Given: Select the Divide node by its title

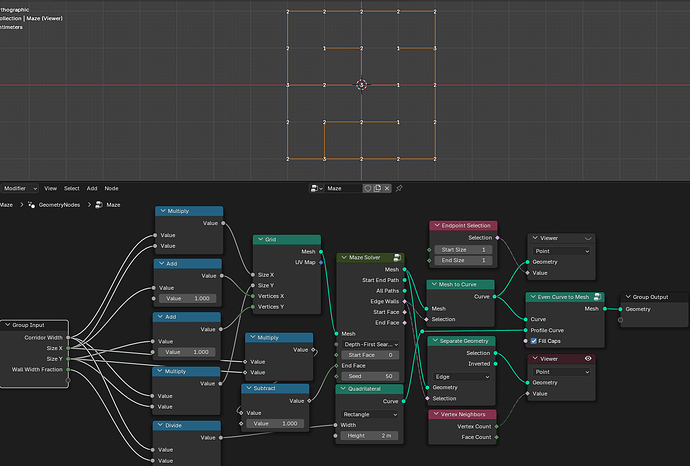Looking at the screenshot, I should pyautogui.click(x=173, y=426).
